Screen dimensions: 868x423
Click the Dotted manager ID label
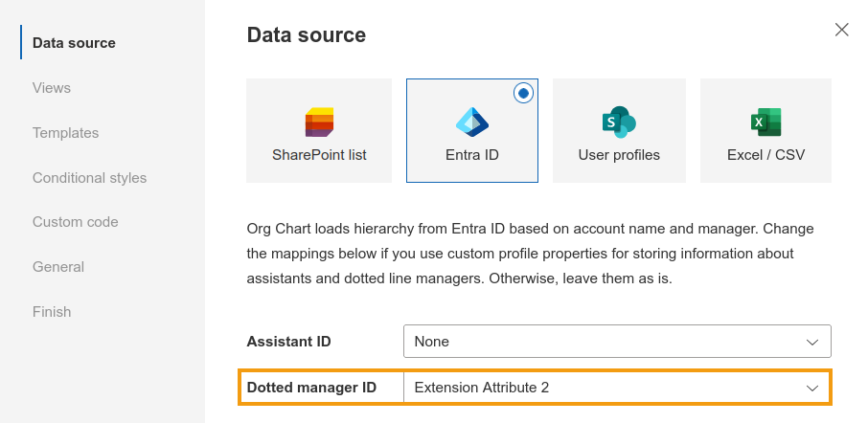(311, 388)
